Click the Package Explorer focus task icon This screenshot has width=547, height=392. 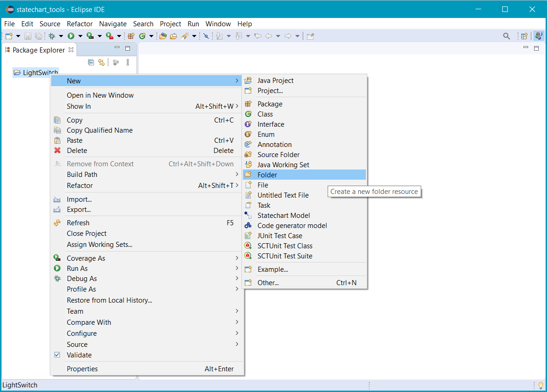pos(116,63)
